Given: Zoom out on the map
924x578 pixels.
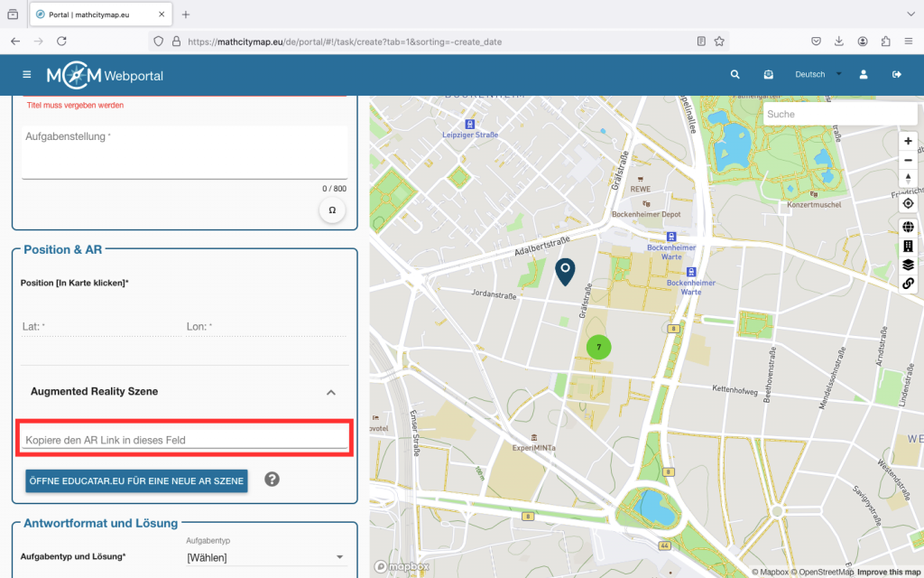Looking at the screenshot, I should [908, 161].
